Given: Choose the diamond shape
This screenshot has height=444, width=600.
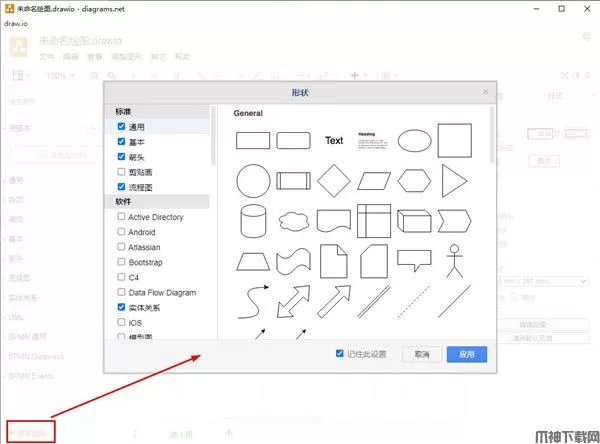Looking at the screenshot, I should pyautogui.click(x=334, y=181).
